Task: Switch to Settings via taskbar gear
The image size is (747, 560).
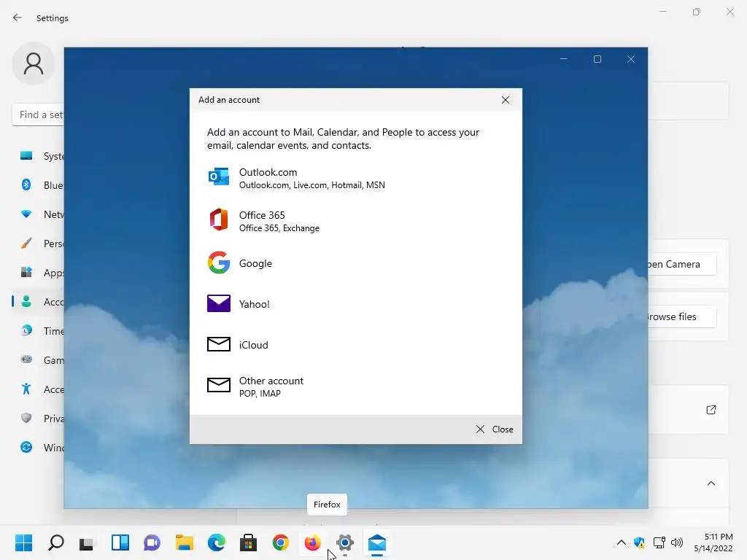Action: point(345,542)
